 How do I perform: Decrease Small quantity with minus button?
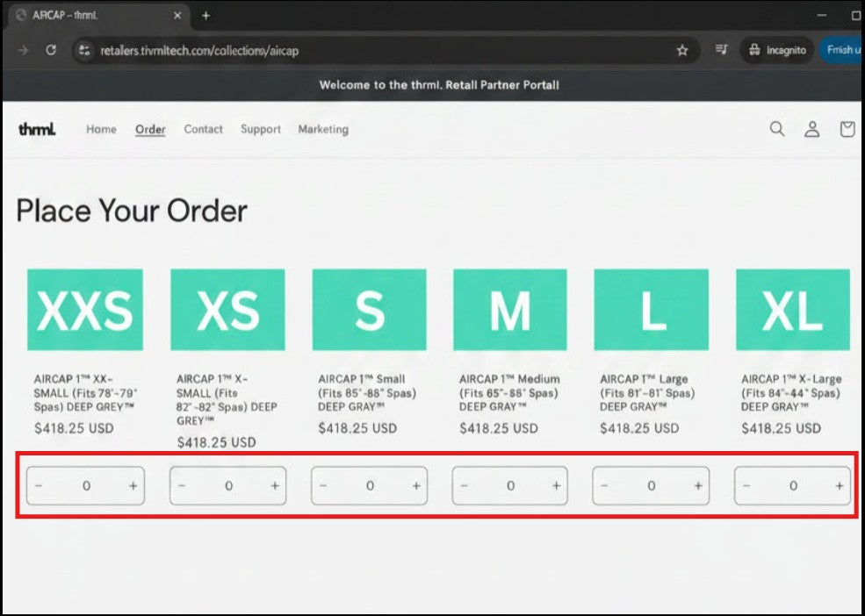click(x=323, y=486)
